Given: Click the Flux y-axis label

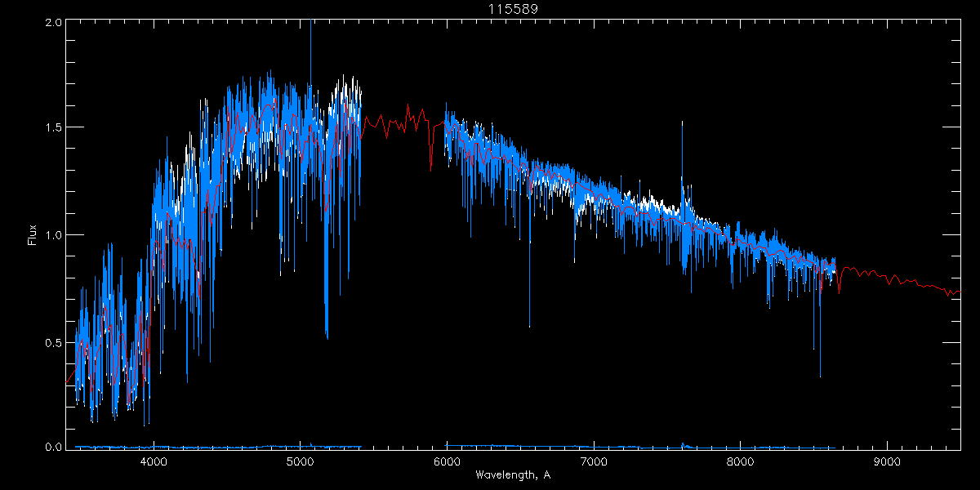Looking at the screenshot, I should (x=33, y=234).
